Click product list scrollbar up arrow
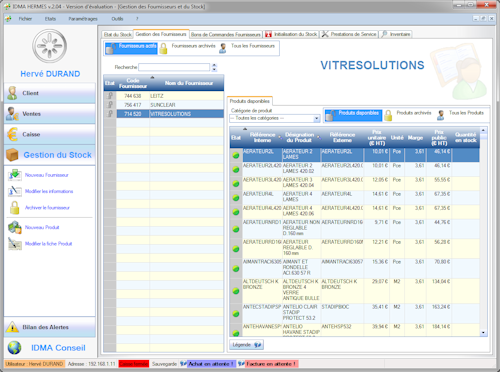The height and width of the screenshot is (372, 500). pos(483,130)
